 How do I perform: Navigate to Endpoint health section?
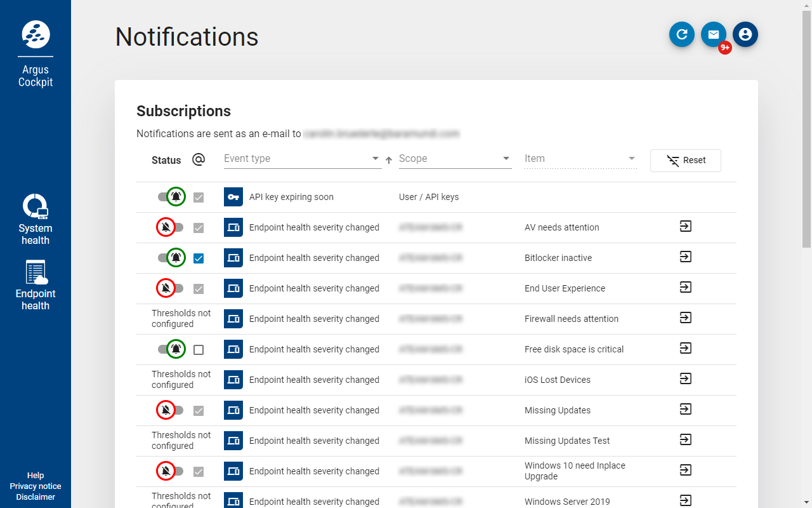(x=36, y=285)
